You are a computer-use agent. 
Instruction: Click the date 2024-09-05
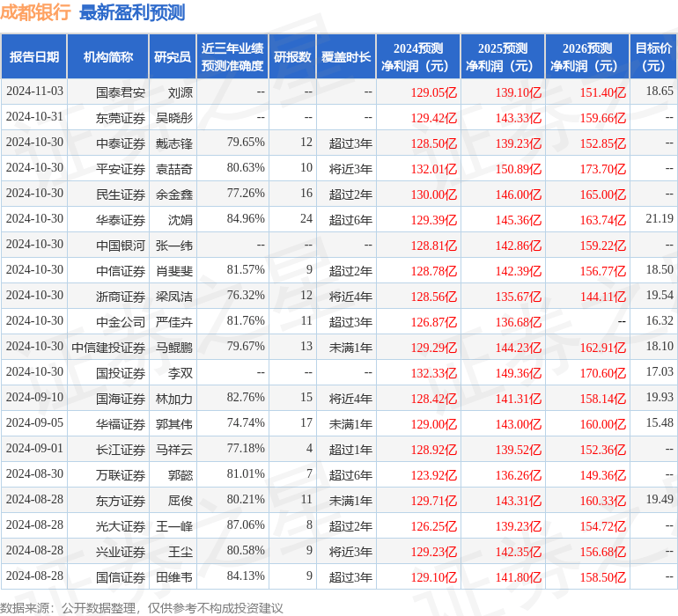coord(34,422)
